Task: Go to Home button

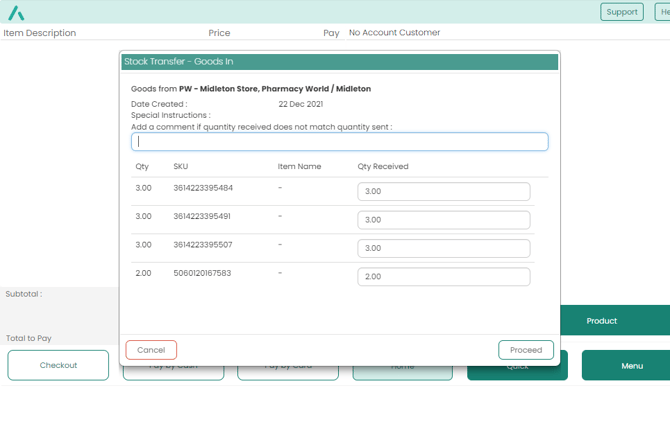Action: coord(402,372)
